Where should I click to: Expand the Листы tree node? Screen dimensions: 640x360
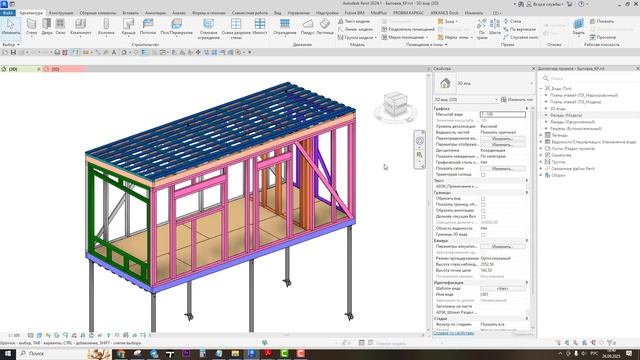click(x=541, y=149)
